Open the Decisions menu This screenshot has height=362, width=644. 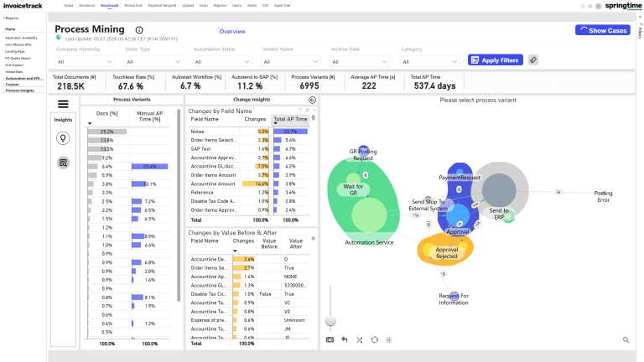tap(86, 6)
